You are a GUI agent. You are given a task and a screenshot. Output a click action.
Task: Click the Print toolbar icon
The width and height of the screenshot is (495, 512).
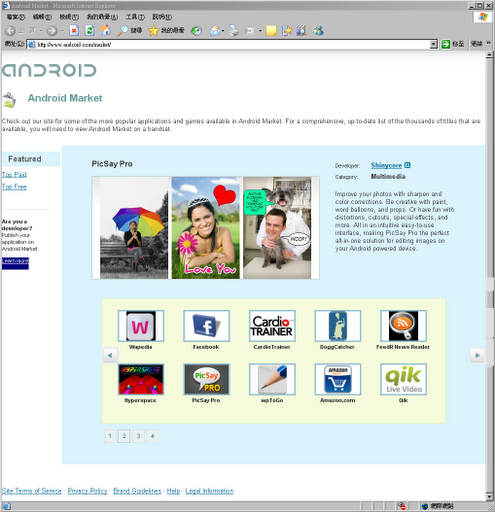click(x=234, y=31)
